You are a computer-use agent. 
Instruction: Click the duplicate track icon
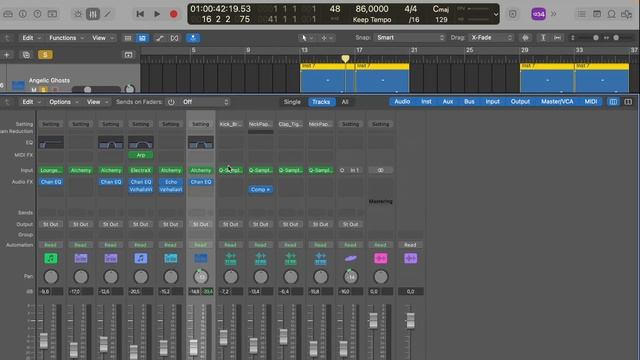coord(26,55)
